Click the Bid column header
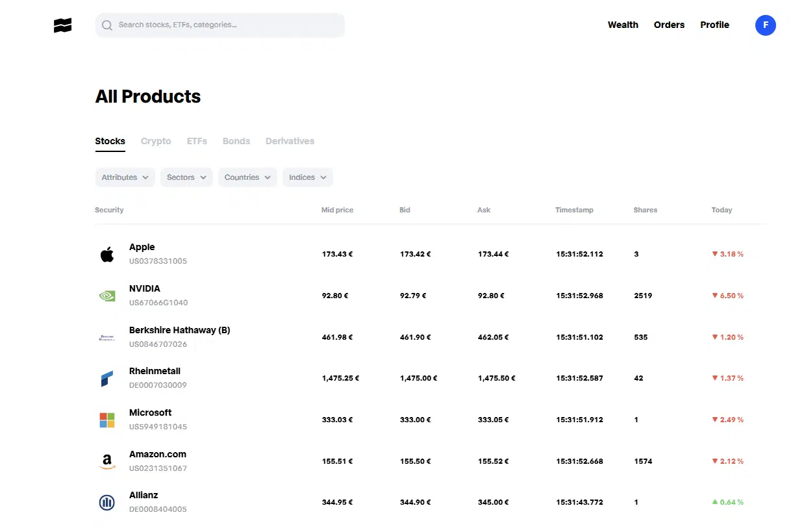The width and height of the screenshot is (804, 532). pos(405,210)
